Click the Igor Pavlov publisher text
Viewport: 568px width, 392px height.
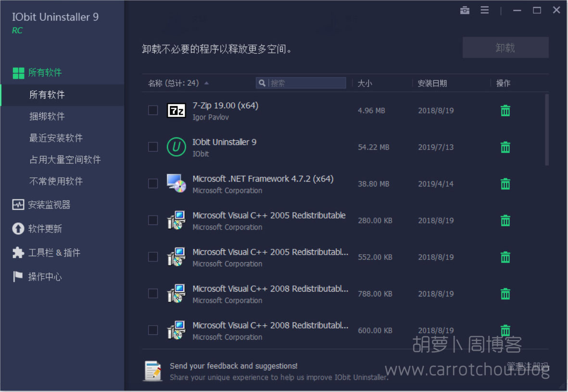click(211, 117)
